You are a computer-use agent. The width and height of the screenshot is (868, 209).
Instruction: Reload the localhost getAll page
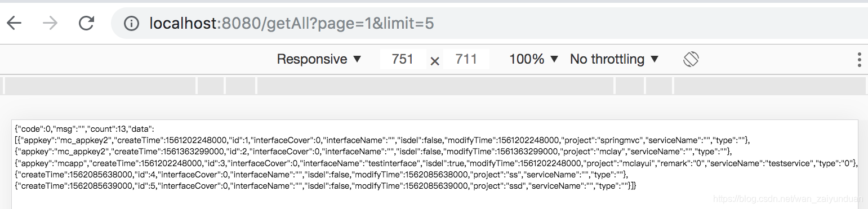(86, 23)
